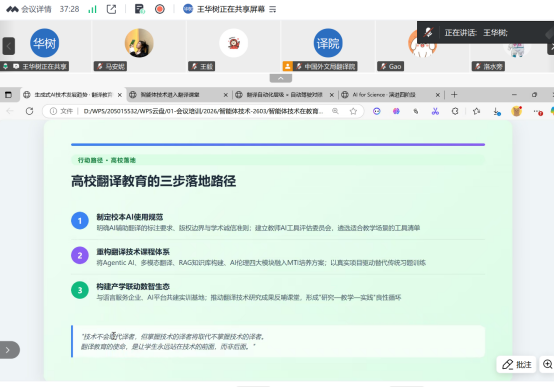This screenshot has height=388, width=554.
Task: Close the 生成式AI技术发展趋势 tab
Action: (x=120, y=95)
